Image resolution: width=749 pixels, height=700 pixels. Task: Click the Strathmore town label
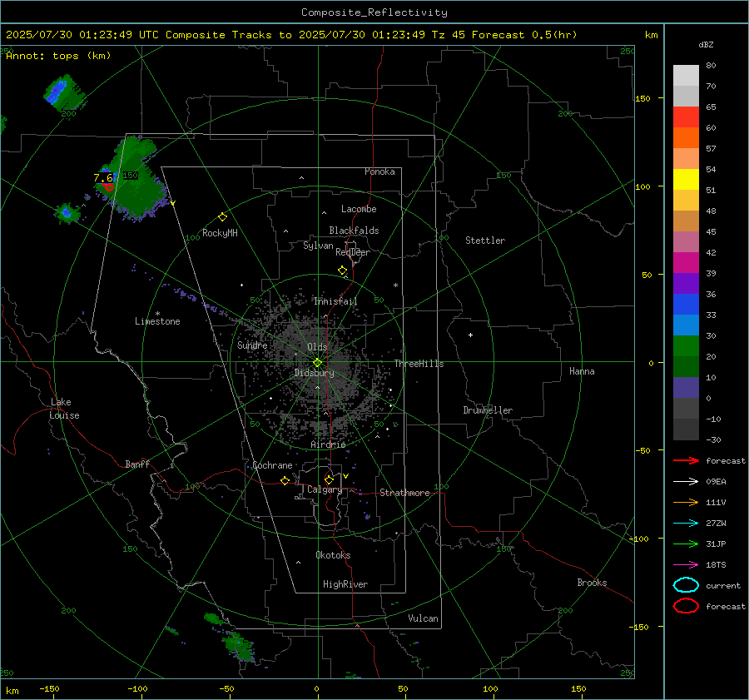tap(404, 493)
